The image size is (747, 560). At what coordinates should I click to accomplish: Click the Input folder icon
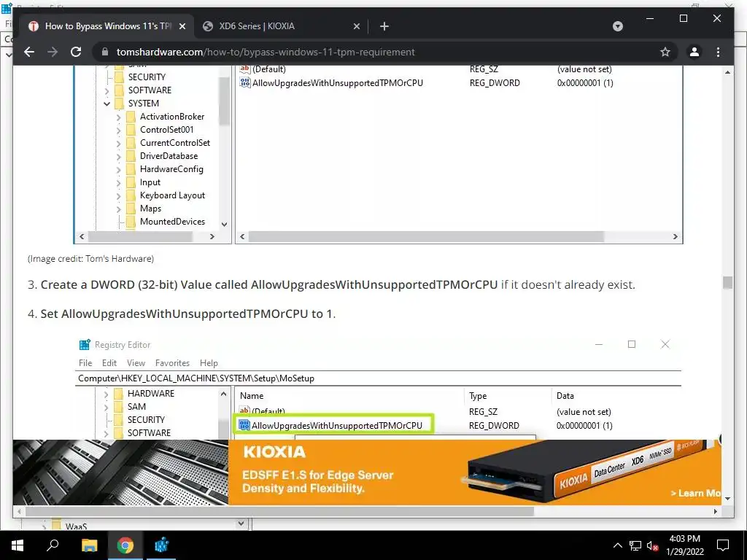tap(131, 182)
